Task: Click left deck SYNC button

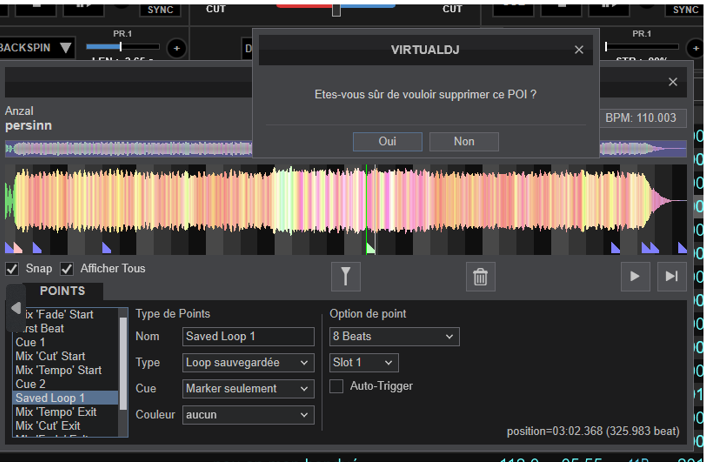Action: pos(161,9)
